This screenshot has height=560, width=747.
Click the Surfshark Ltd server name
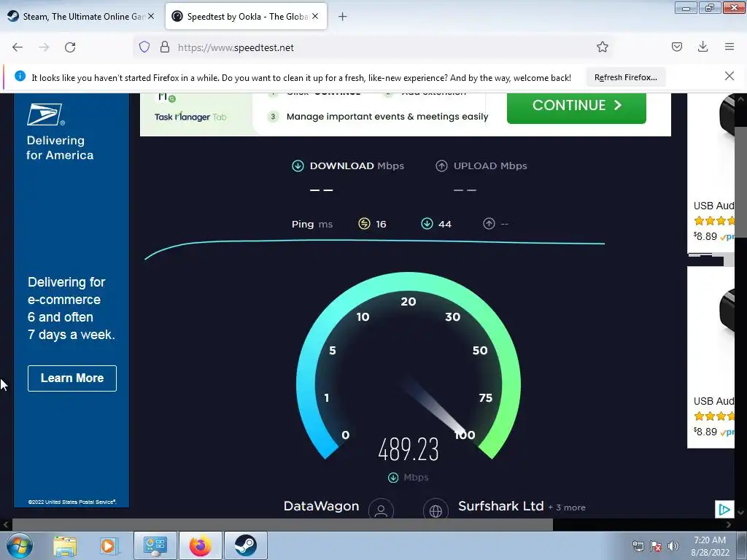pyautogui.click(x=500, y=506)
